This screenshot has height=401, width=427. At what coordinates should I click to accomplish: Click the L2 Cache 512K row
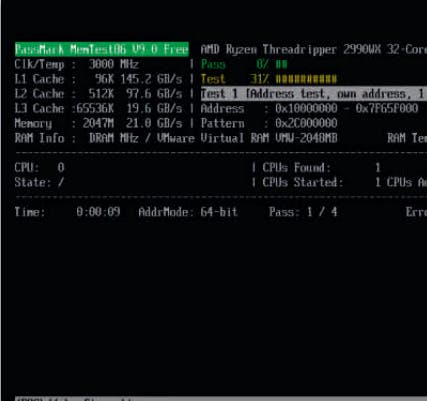[x=98, y=94]
